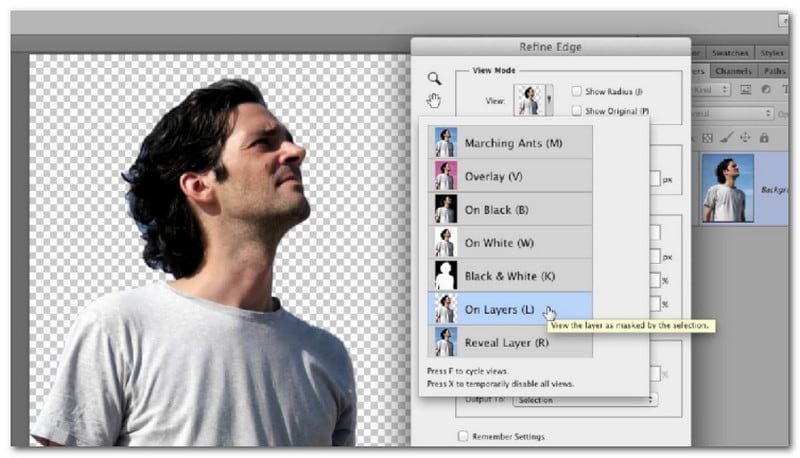Click the Background layer thumbnail

[728, 188]
